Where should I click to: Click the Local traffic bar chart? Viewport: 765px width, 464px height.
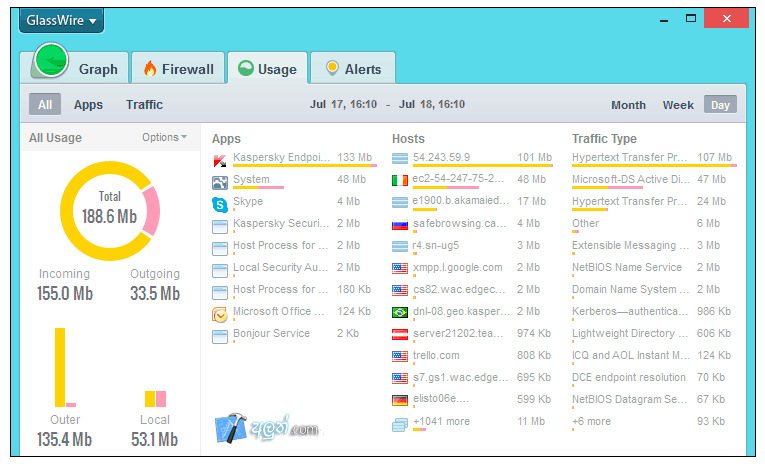155,399
